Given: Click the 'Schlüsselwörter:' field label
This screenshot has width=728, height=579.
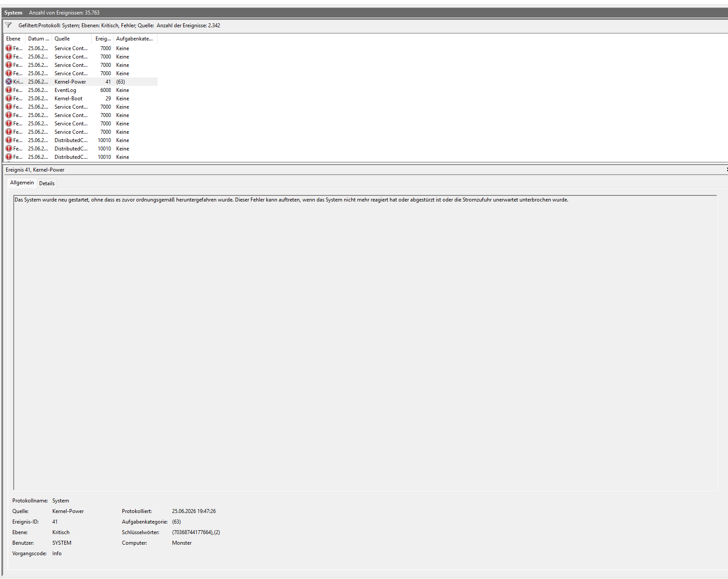Looking at the screenshot, I should 141,532.
